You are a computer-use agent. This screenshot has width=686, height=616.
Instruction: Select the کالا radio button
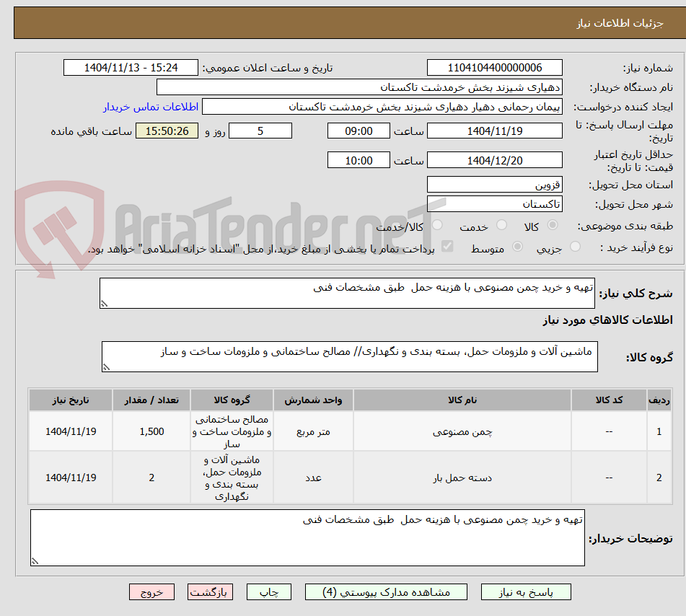pyautogui.click(x=553, y=225)
